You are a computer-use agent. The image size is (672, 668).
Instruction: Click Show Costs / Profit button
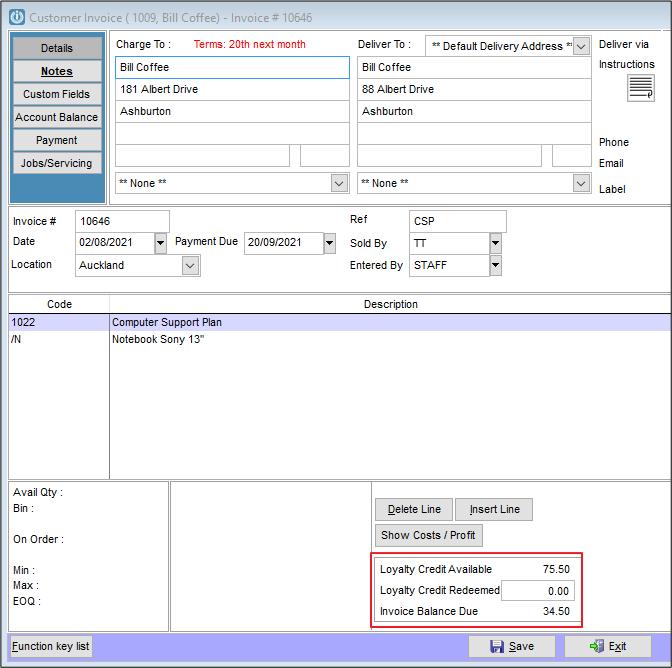click(x=429, y=536)
